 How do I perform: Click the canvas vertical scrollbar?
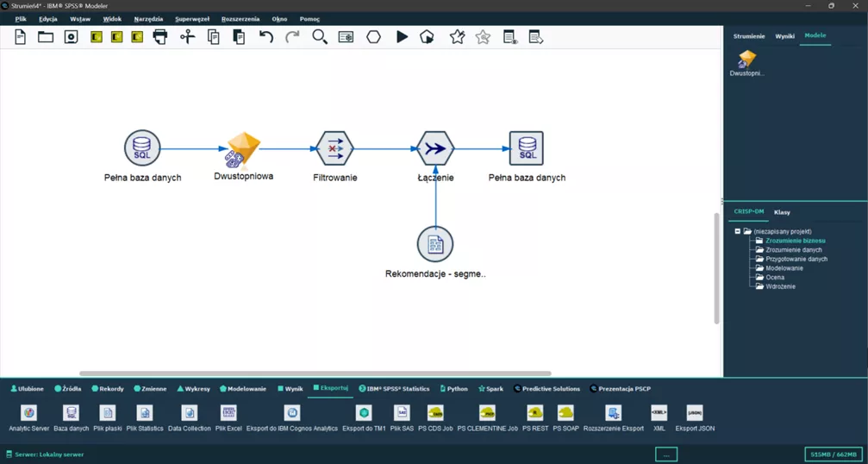[x=717, y=268]
